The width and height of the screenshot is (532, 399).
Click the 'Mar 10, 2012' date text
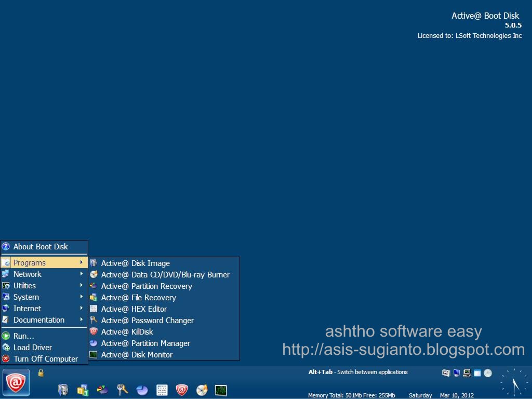pyautogui.click(x=457, y=395)
